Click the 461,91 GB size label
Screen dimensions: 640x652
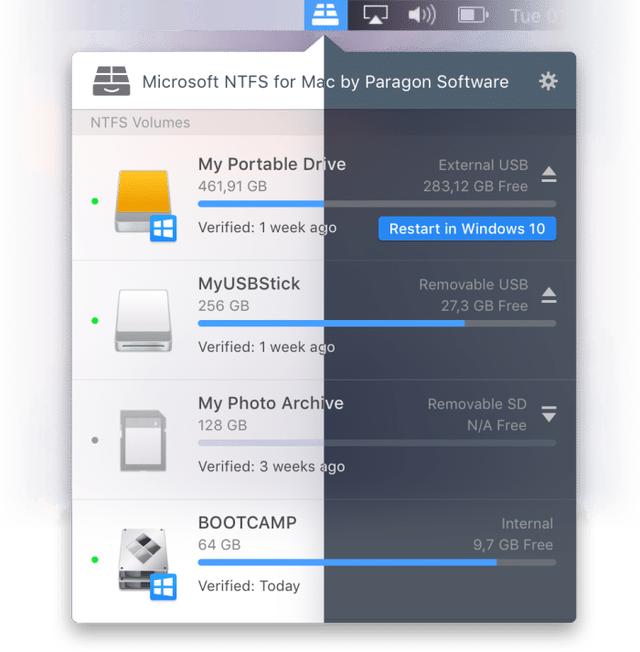click(232, 186)
